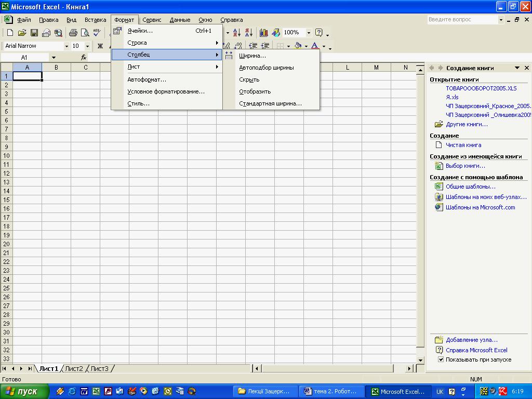Select Ширина... in the column submenu

click(x=271, y=56)
